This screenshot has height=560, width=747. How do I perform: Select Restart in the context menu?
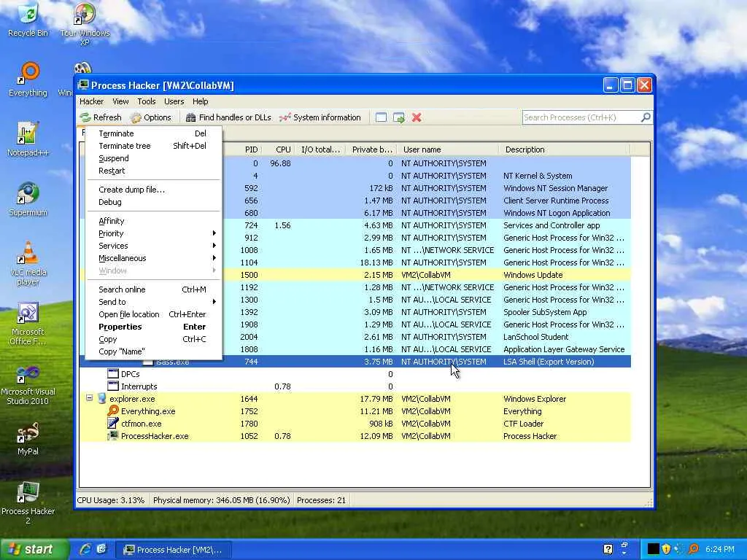[153, 171]
